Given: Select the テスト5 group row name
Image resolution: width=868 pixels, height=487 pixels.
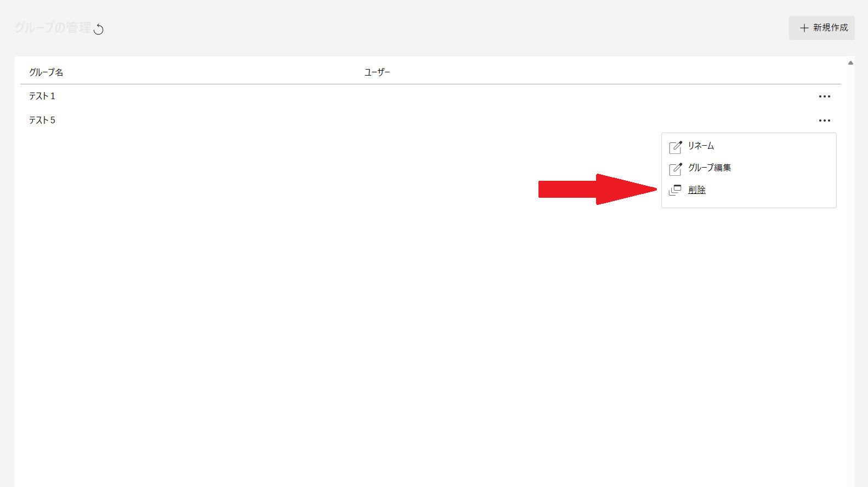Looking at the screenshot, I should pyautogui.click(x=42, y=121).
